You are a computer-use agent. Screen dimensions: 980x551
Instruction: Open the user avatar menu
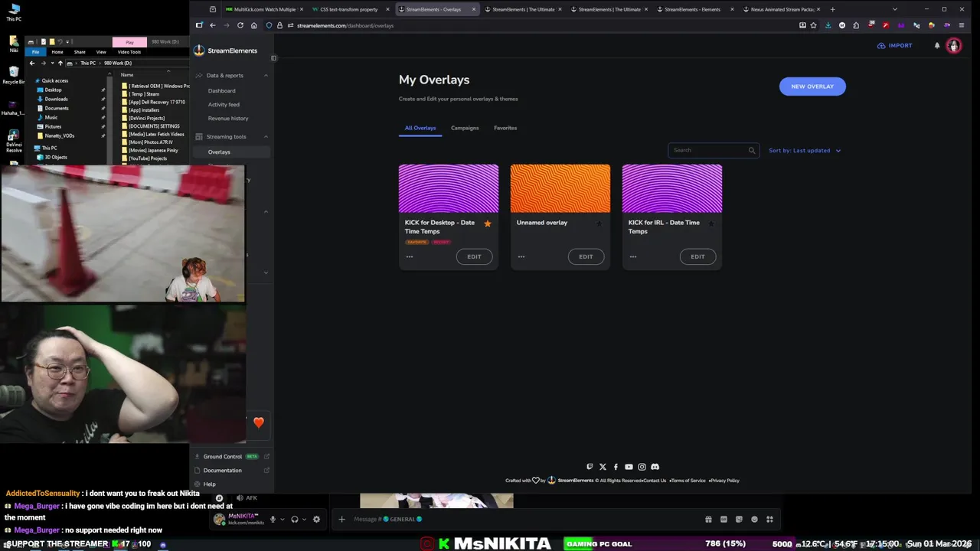pos(953,46)
